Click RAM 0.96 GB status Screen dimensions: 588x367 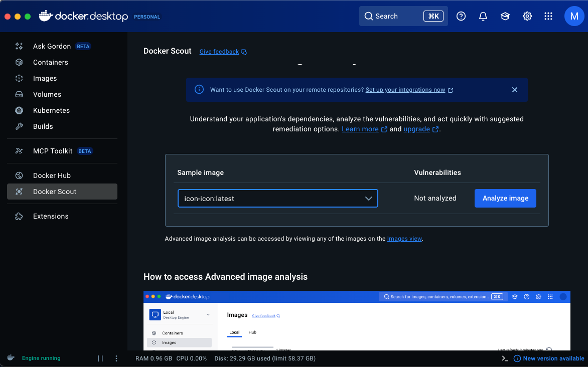click(154, 358)
